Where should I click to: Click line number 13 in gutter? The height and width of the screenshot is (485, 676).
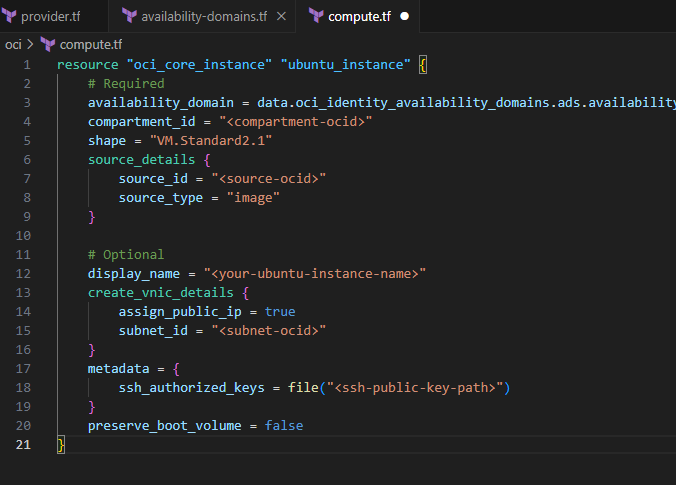point(23,293)
